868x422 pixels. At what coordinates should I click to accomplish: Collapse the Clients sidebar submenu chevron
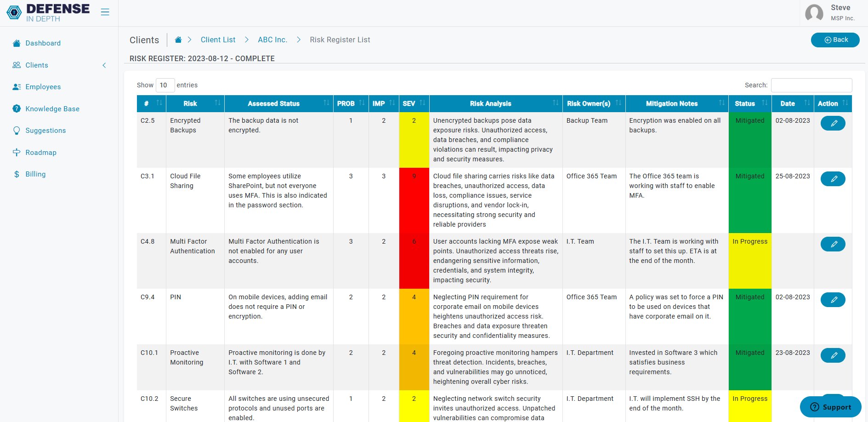104,65
